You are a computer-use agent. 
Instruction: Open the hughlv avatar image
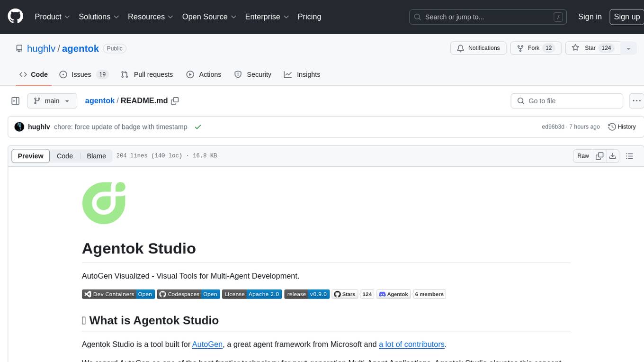[x=19, y=127]
